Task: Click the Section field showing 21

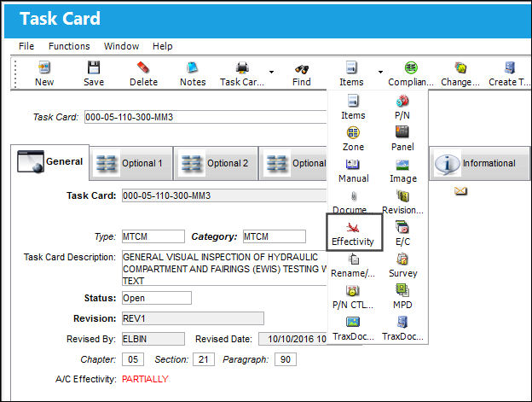Action: [204, 359]
